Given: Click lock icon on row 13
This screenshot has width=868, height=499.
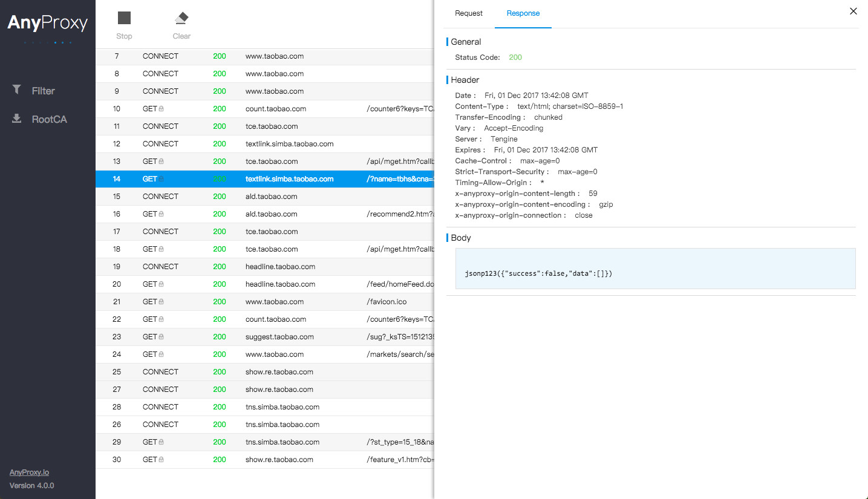Looking at the screenshot, I should 162,162.
